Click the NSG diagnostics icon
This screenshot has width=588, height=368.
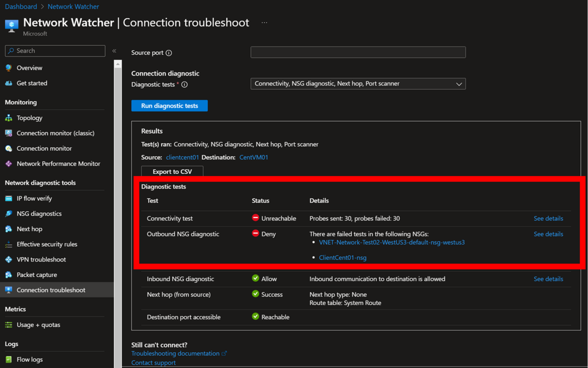click(x=8, y=213)
